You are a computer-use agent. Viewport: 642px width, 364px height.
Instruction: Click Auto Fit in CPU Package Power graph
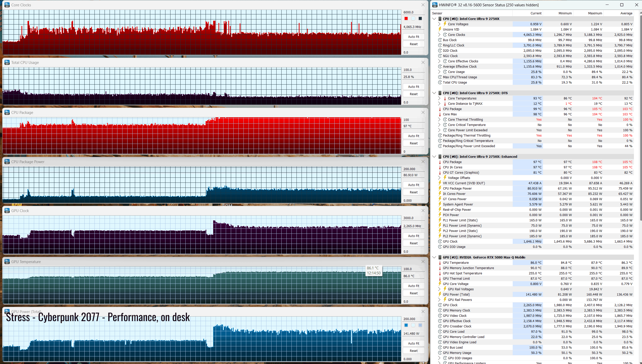tap(413, 185)
